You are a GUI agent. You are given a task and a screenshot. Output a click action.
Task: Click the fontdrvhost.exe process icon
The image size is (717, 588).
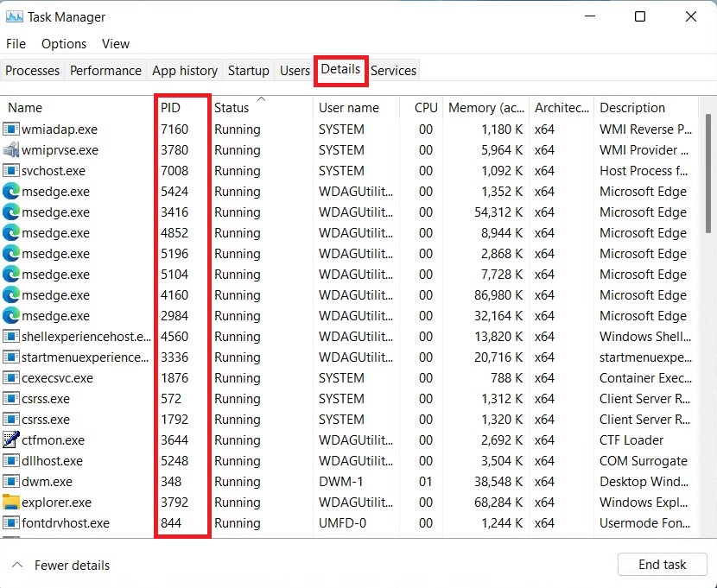(10, 522)
